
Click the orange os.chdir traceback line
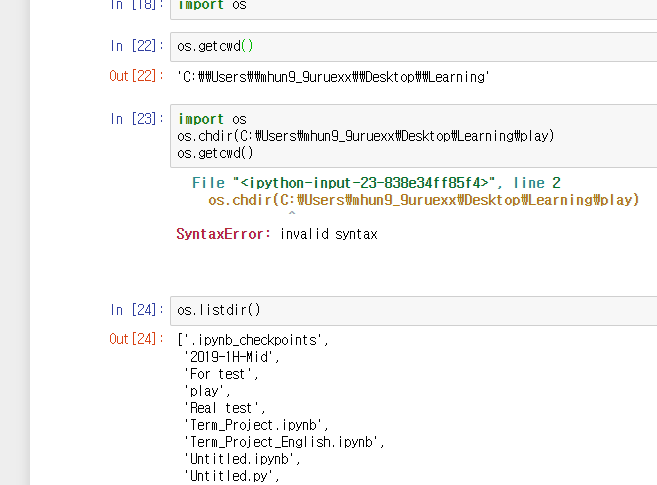click(424, 200)
